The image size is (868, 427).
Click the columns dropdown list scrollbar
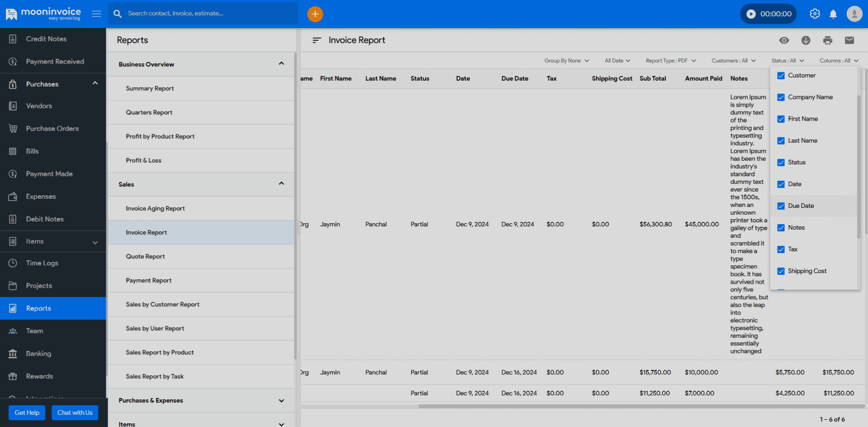pyautogui.click(x=859, y=167)
